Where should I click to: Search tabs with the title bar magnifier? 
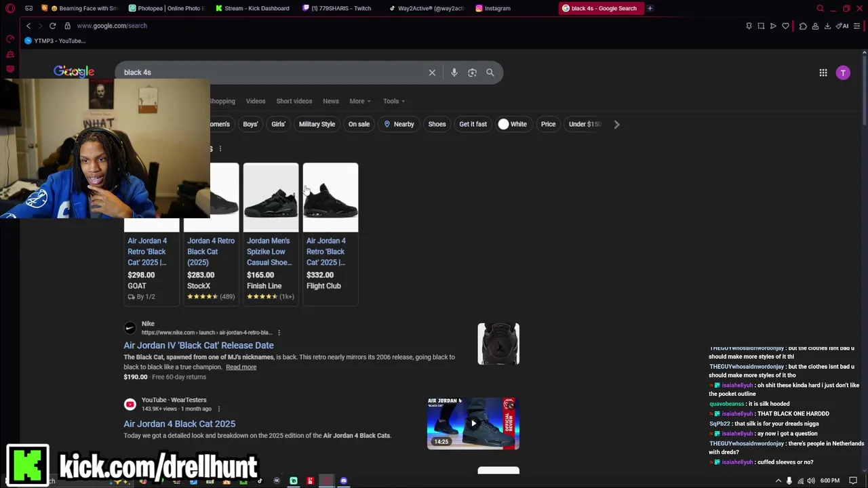point(820,8)
